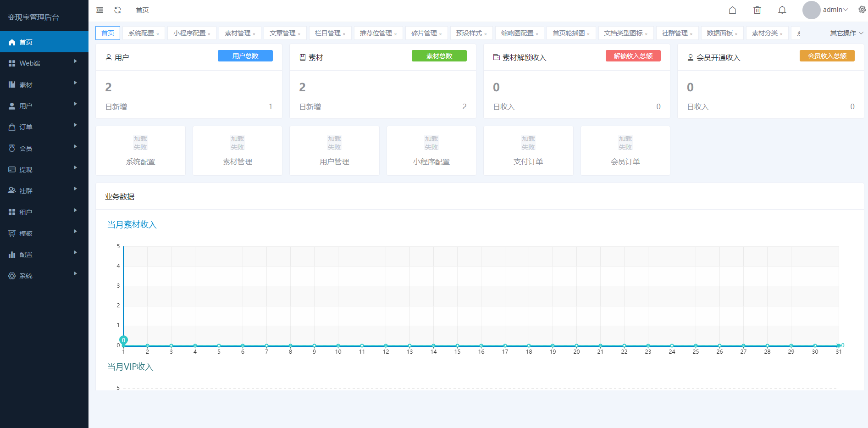This screenshot has height=428, width=868.
Task: Switch to the 素材管理 tab
Action: (x=237, y=33)
